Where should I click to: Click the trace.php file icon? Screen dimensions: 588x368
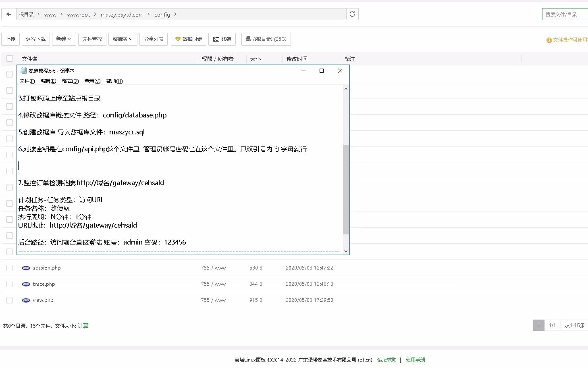(x=26, y=284)
